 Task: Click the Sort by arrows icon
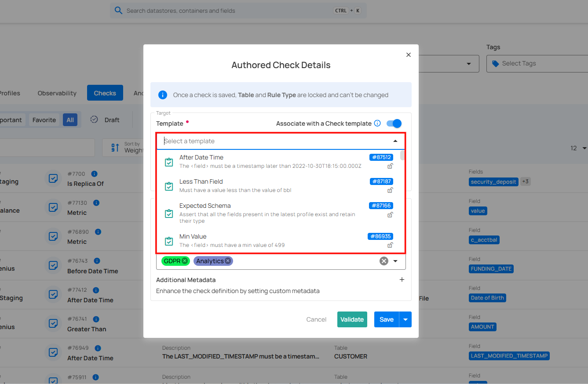pyautogui.click(x=115, y=148)
